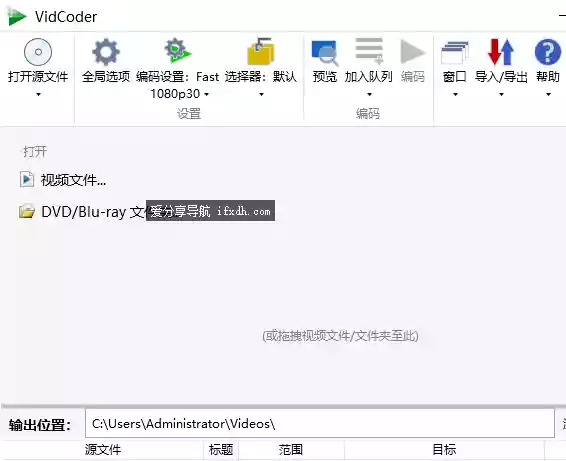Open 全局选项 gear icon
The image size is (566, 461).
(106, 52)
